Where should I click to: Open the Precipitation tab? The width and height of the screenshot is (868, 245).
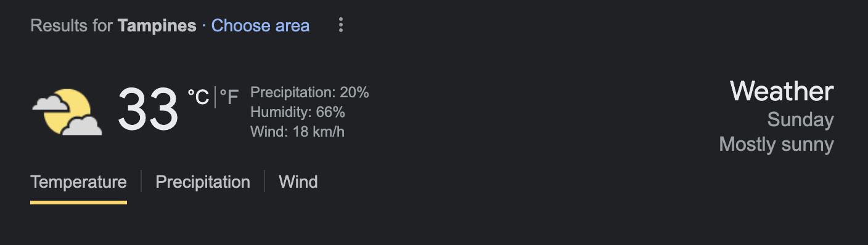(x=203, y=182)
